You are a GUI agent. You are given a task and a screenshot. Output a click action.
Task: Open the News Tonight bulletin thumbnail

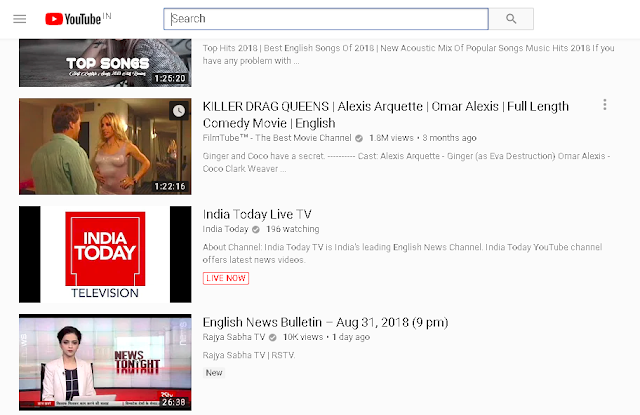(105, 362)
